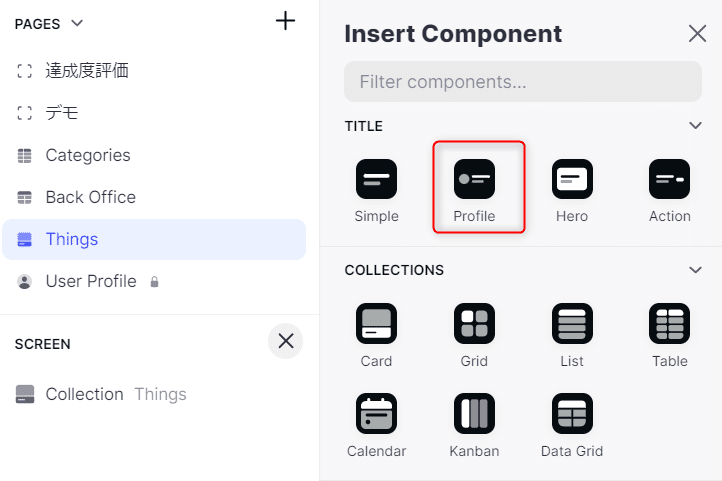Insert the Action title component
This screenshot has width=722, height=481.
669,180
